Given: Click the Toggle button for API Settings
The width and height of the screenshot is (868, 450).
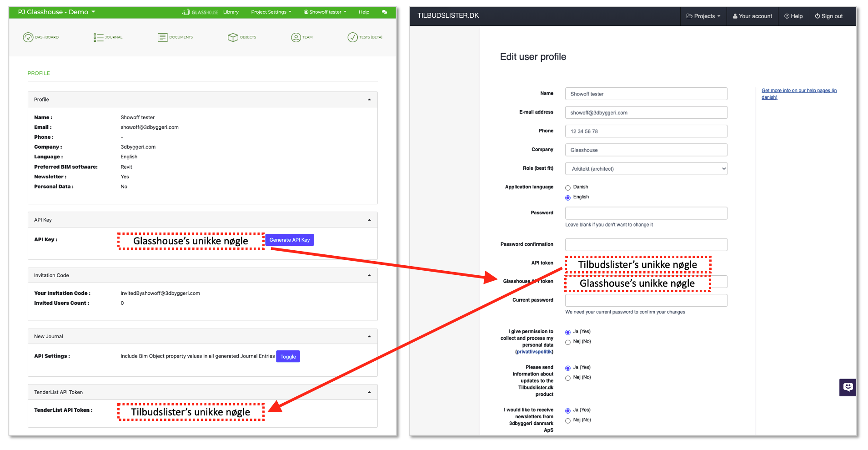Looking at the screenshot, I should click(x=288, y=357).
